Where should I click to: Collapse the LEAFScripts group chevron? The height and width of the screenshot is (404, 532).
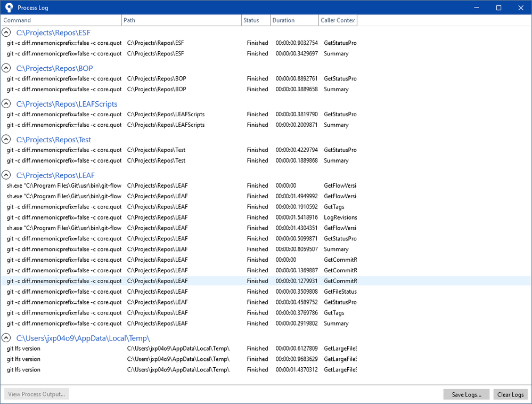pyautogui.click(x=6, y=103)
